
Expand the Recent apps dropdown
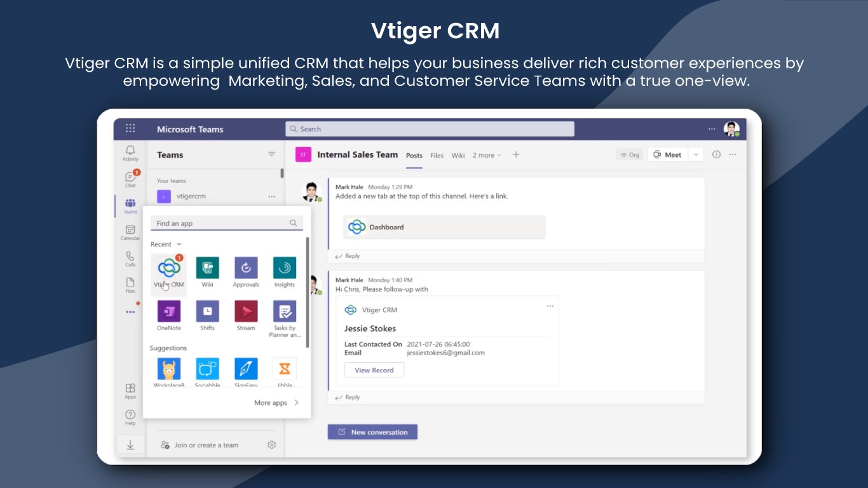pos(179,244)
